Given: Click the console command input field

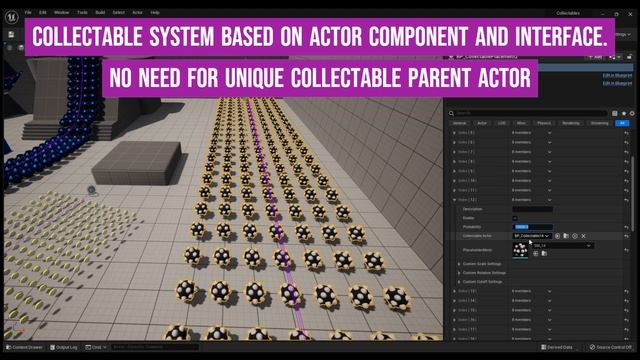Looking at the screenshot, I should click(155, 347).
